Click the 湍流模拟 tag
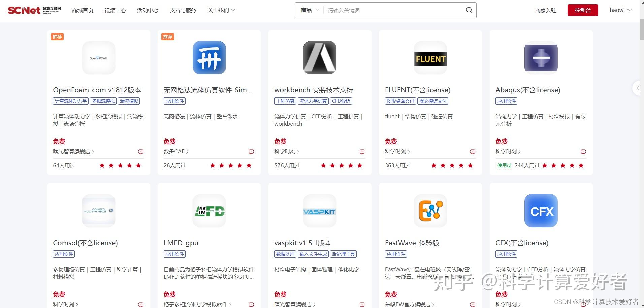The height and width of the screenshot is (308, 644). point(129,101)
